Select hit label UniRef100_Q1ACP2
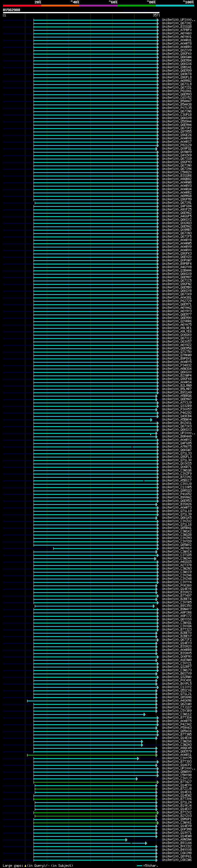The image size is (197, 868). tap(177, 765)
